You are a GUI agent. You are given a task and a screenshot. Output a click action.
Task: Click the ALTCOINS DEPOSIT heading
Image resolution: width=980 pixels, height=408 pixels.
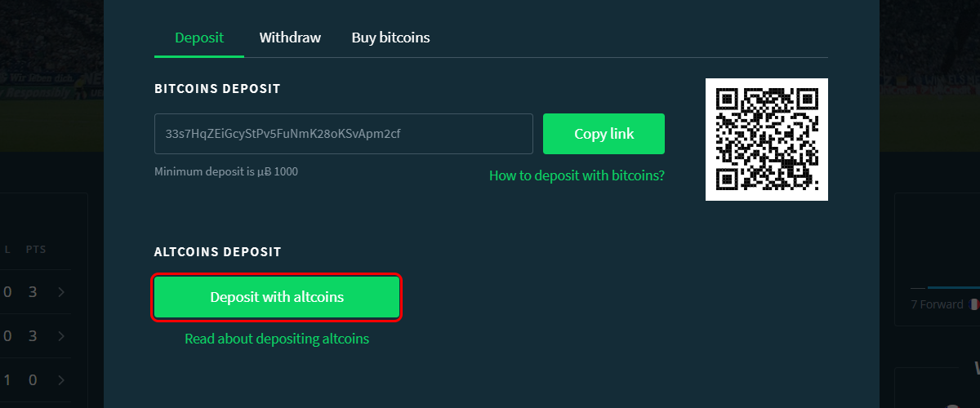pyautogui.click(x=217, y=252)
